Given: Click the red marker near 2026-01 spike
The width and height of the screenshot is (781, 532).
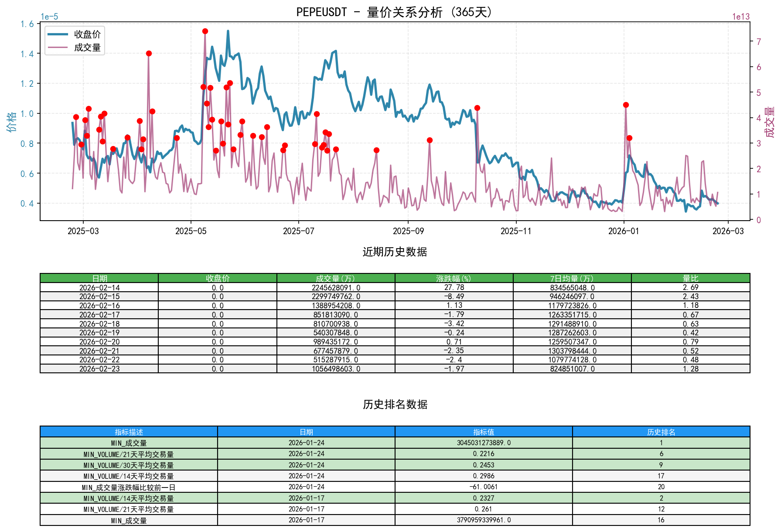Looking at the screenshot, I should (x=625, y=105).
